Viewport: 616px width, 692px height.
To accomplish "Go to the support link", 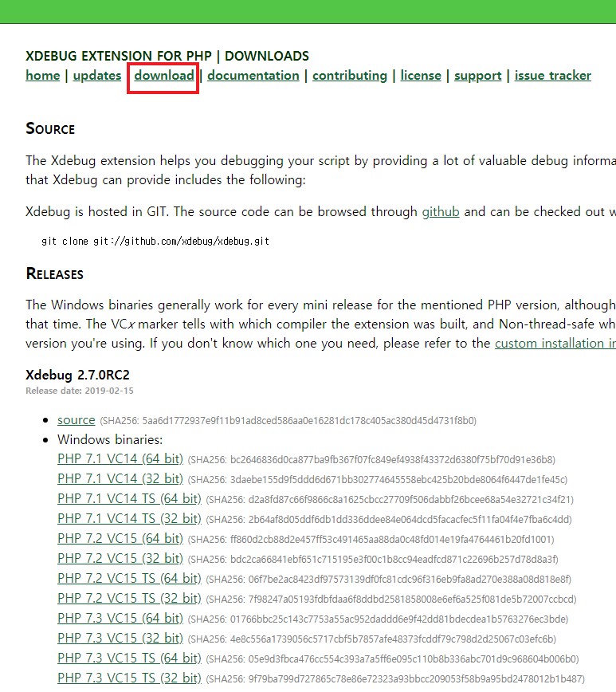I will 478,76.
